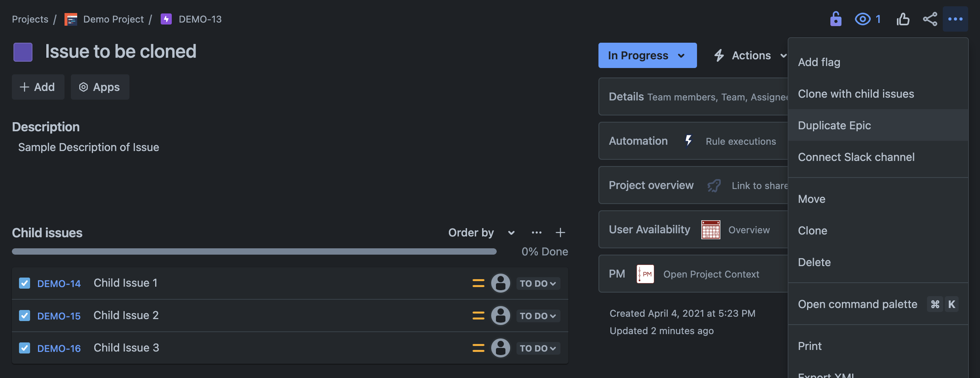
Task: Toggle the watch eye icon
Action: tap(863, 19)
